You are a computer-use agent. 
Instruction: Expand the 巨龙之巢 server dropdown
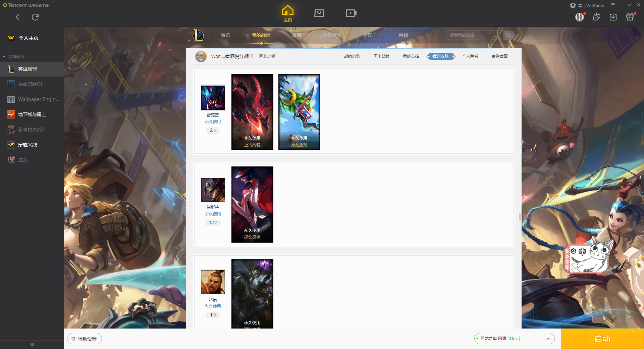pos(514,339)
